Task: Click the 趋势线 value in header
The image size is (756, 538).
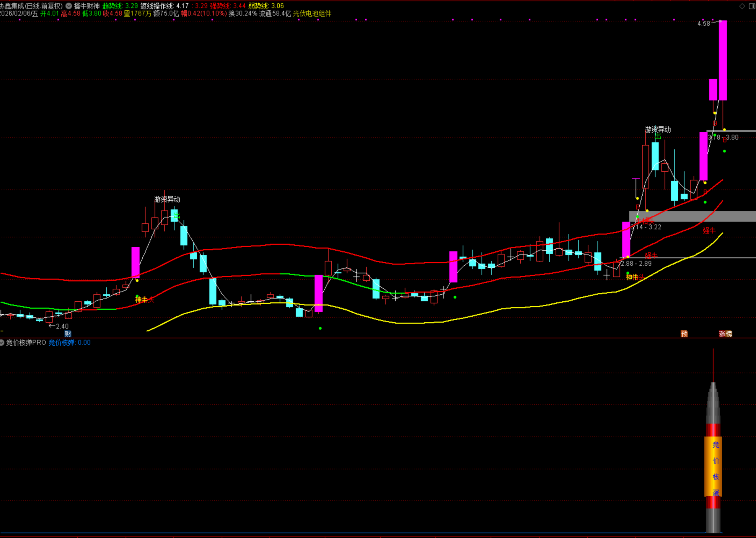Action: click(131, 6)
